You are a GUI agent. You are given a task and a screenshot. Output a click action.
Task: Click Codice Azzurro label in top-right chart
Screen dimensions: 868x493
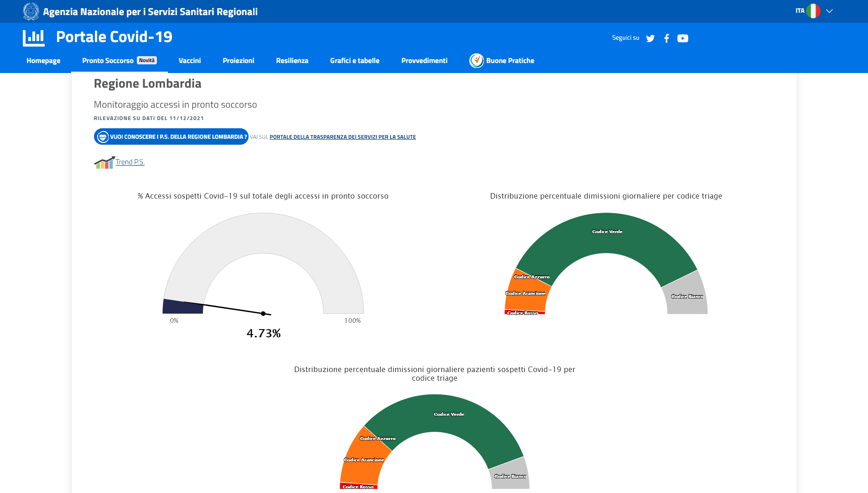pos(532,277)
